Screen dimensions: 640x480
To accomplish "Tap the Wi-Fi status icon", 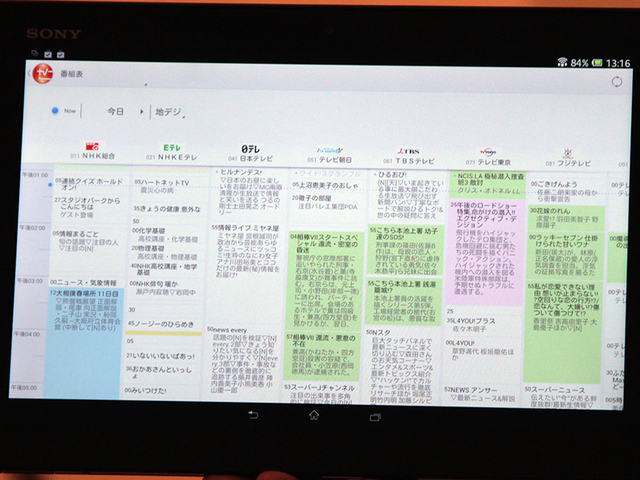I will (x=562, y=62).
